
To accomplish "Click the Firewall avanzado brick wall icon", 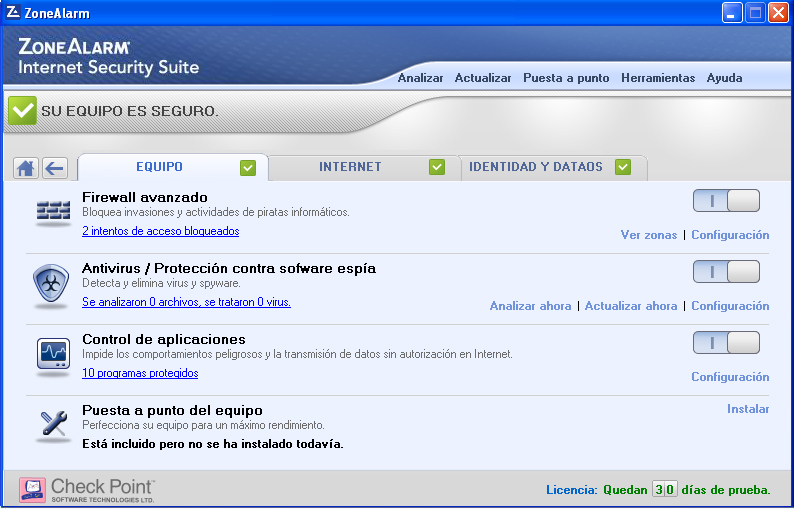I will coord(53,212).
